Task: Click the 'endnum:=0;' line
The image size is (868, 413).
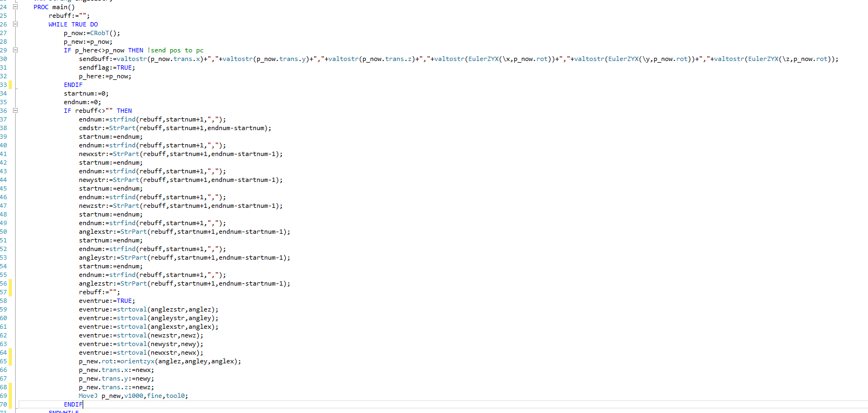Action: (83, 102)
